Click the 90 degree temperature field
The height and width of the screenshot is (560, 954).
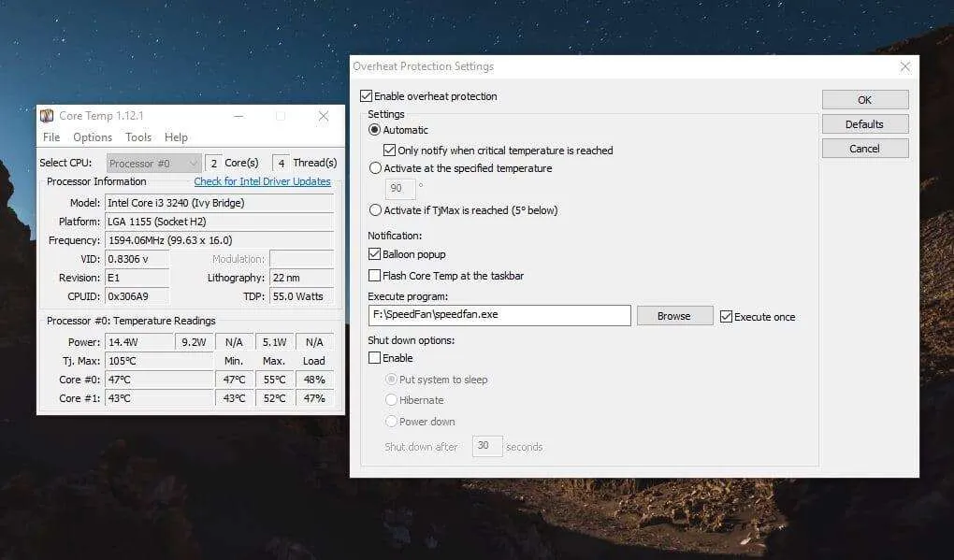(x=400, y=189)
